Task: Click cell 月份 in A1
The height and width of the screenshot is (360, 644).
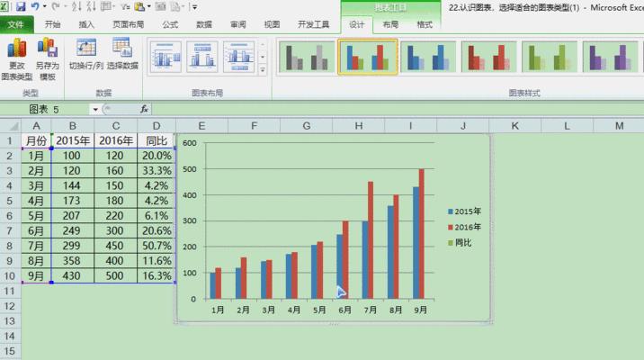Action: (x=36, y=141)
